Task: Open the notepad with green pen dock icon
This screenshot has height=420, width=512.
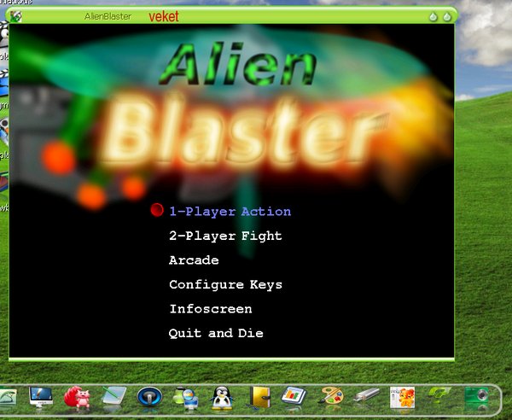Action: [113, 396]
